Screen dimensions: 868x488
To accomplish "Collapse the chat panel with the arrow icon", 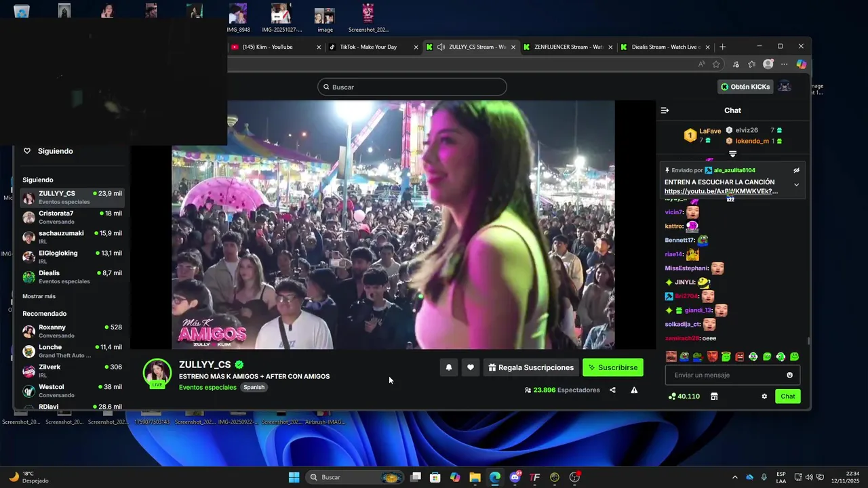I will 665,110.
